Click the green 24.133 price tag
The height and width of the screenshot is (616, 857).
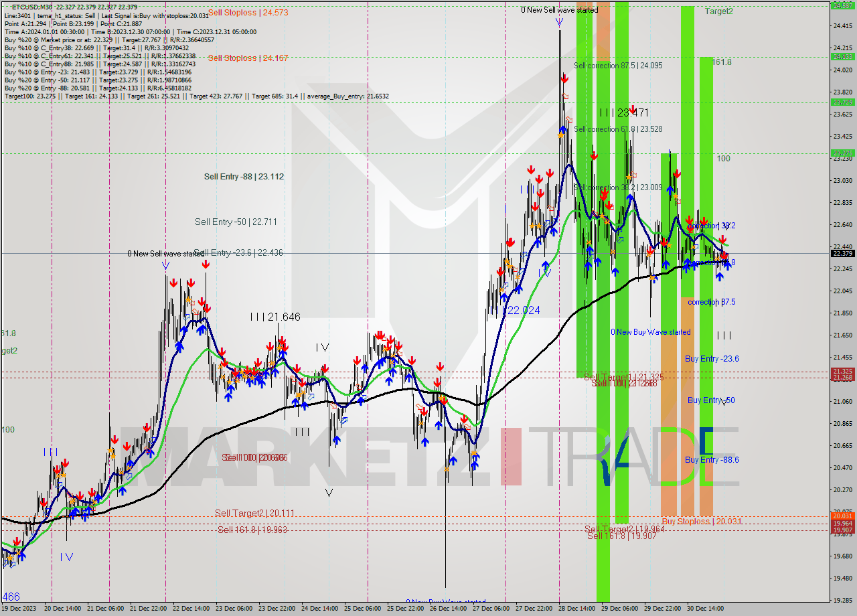(842, 56)
